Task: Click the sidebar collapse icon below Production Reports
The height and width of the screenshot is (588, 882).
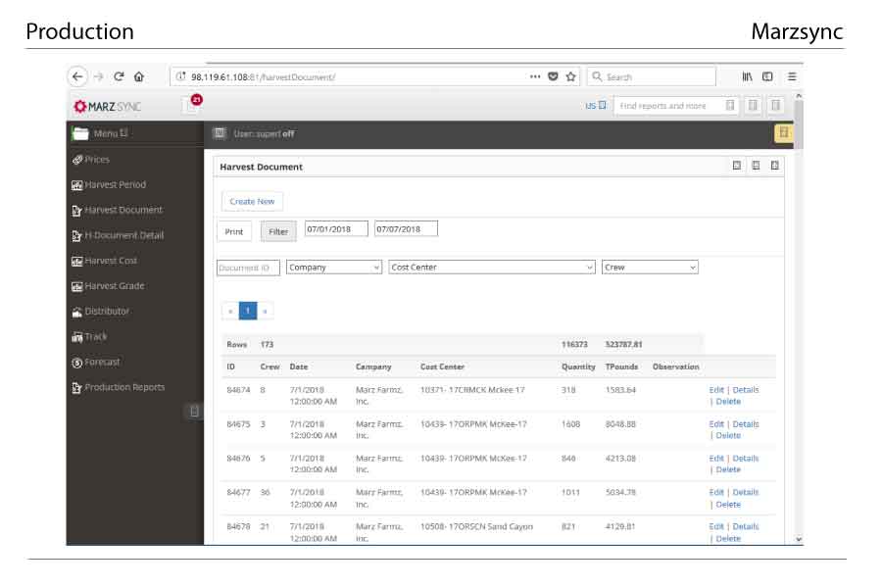Action: click(194, 412)
